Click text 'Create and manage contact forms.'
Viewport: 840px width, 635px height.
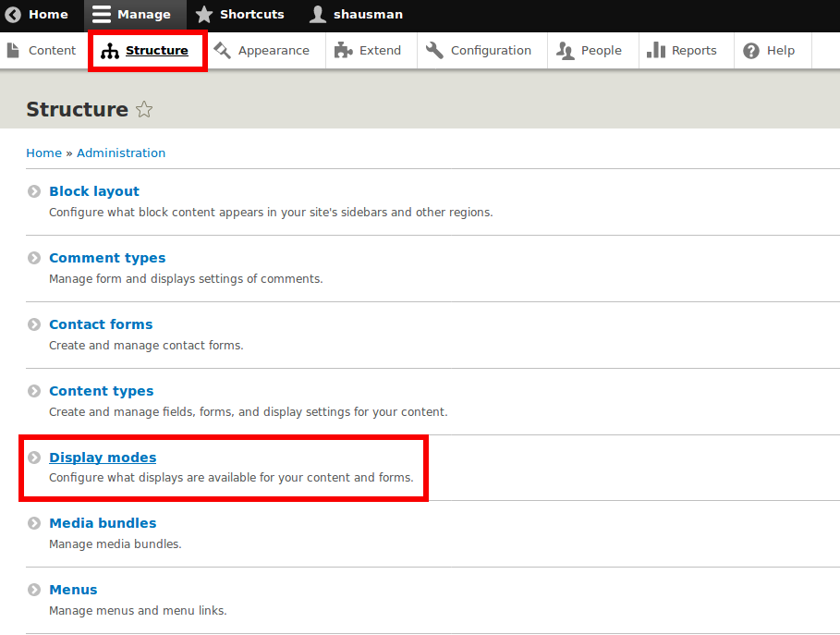(x=146, y=346)
